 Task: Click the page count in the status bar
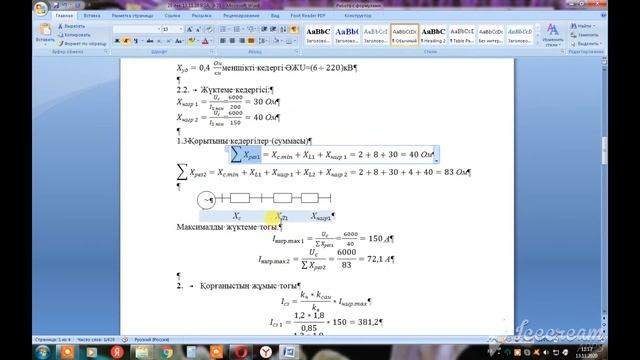[53, 340]
